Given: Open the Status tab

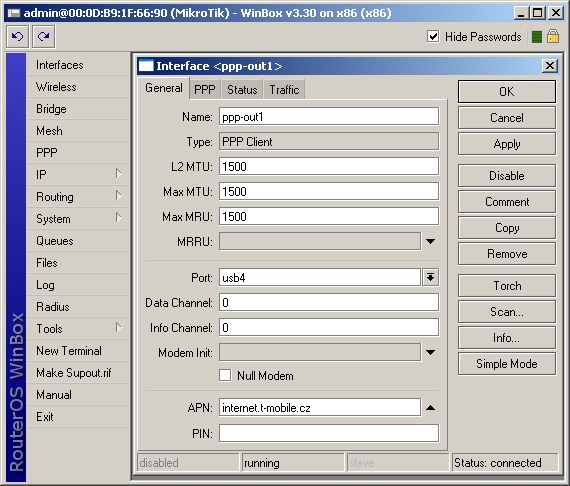Looking at the screenshot, I should pyautogui.click(x=242, y=89).
